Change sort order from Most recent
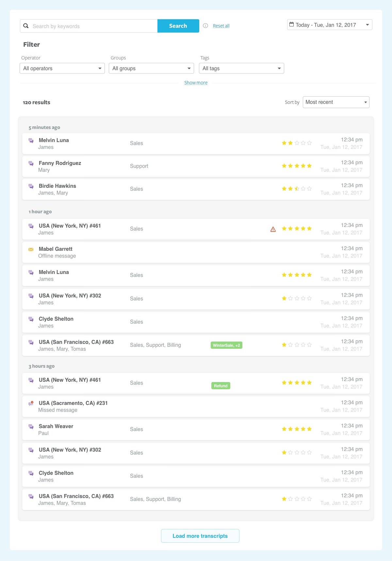 (x=336, y=102)
